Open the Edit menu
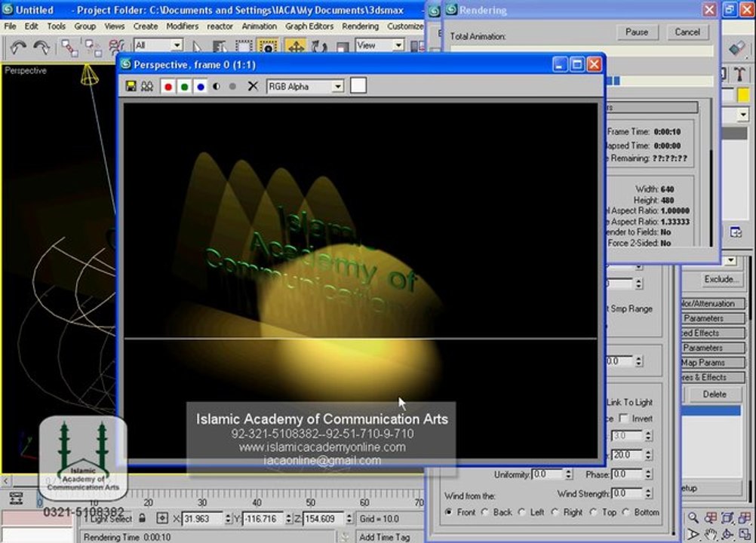 [x=32, y=26]
